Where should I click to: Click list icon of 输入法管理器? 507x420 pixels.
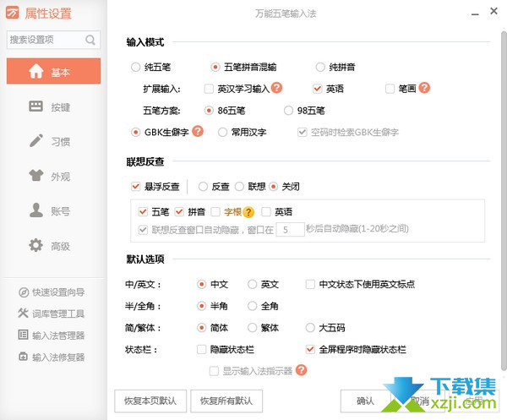click(24, 335)
